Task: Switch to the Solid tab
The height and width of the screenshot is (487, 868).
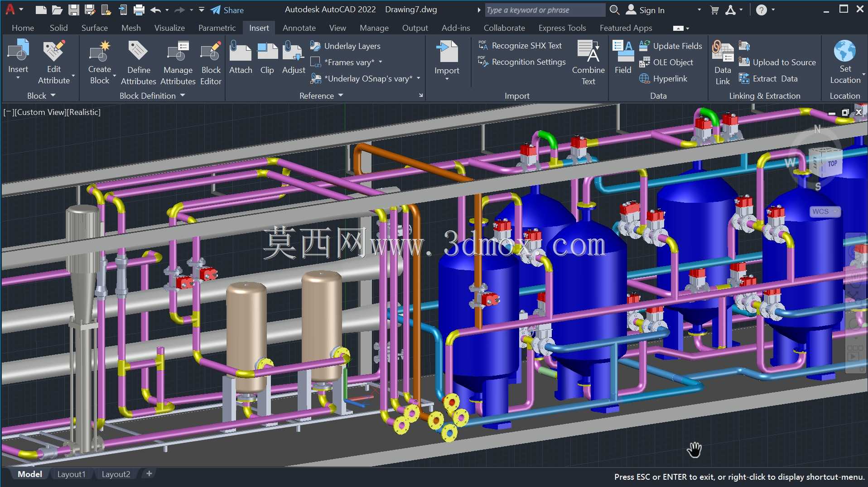Action: [59, 28]
